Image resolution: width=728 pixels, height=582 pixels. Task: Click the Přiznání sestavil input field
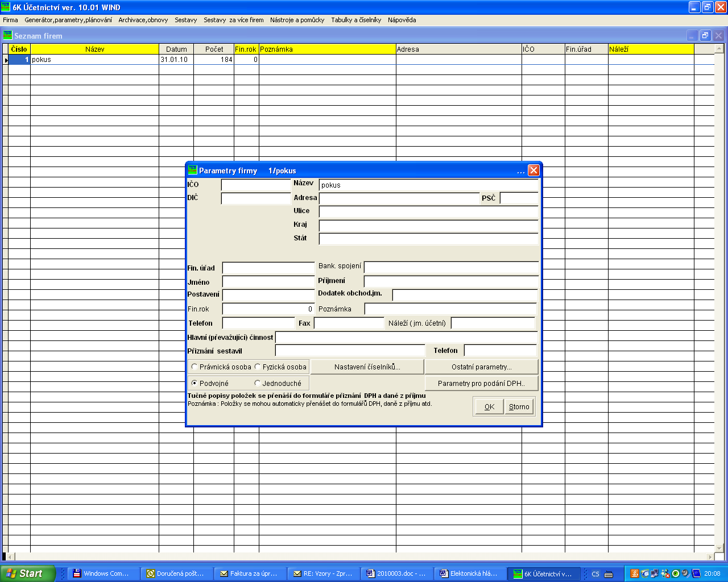point(350,351)
